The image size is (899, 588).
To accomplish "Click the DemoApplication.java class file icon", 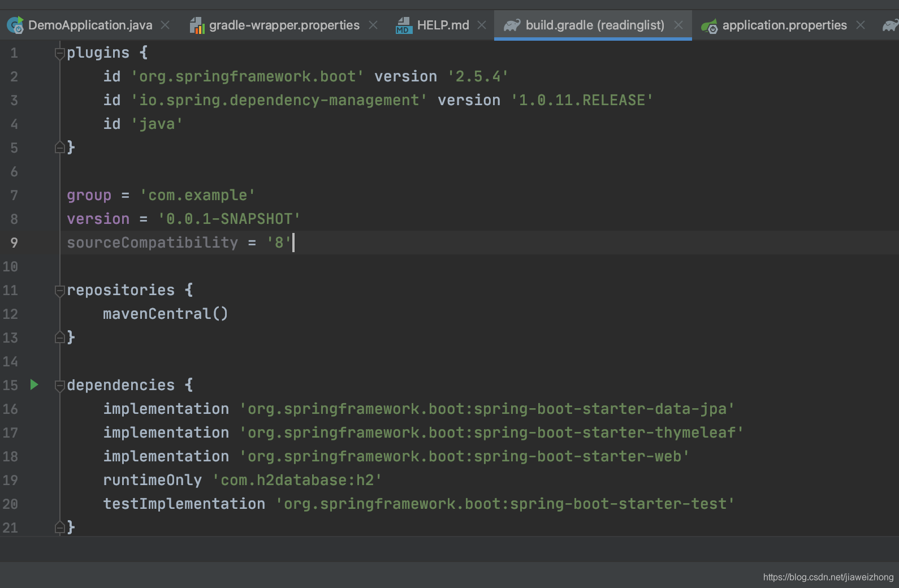I will point(15,25).
